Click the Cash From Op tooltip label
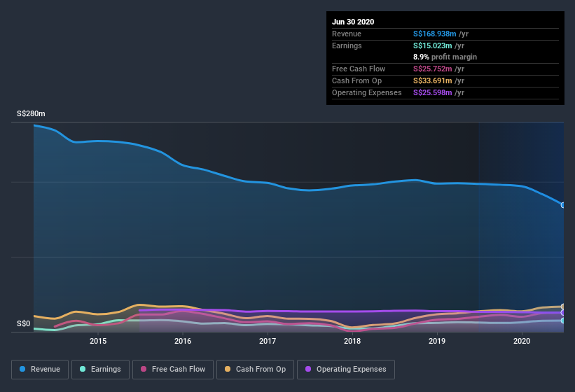 356,80
